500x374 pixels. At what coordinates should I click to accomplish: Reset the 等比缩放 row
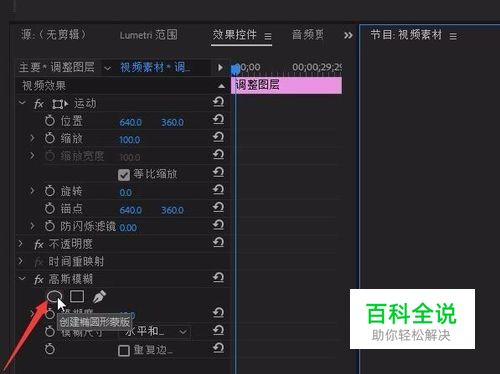click(x=218, y=172)
